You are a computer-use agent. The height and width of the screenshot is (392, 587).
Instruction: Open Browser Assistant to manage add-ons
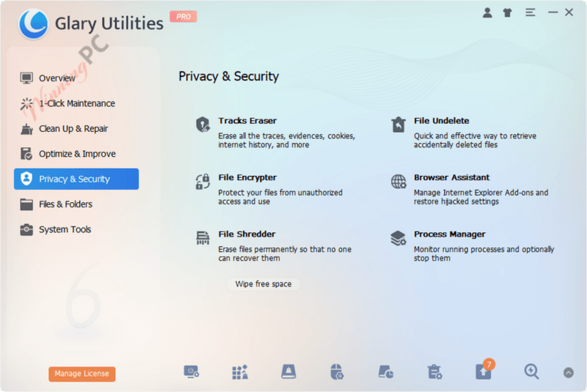point(451,177)
